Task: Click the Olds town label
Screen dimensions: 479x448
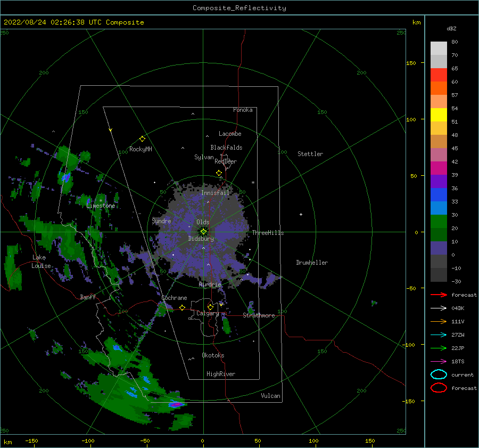Action: click(x=203, y=222)
